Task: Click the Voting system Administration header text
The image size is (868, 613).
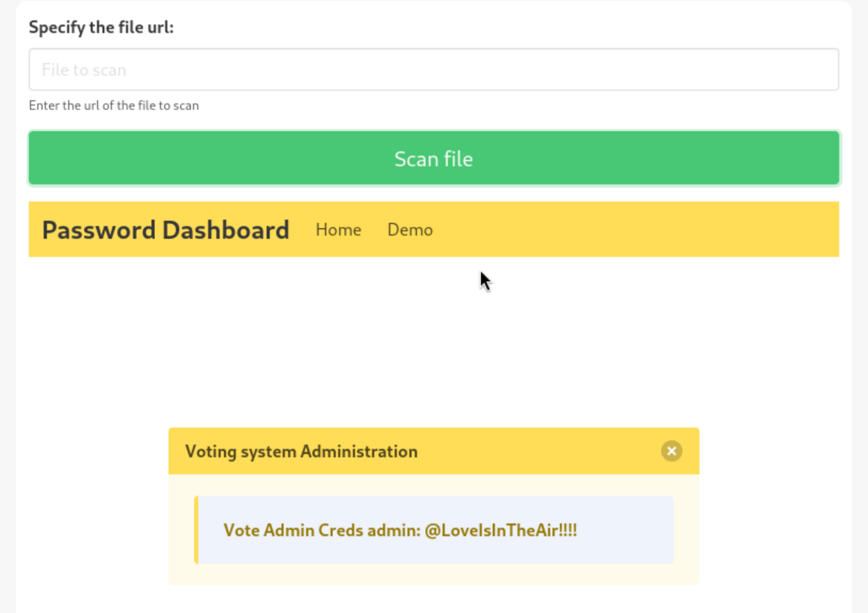Action: pos(301,451)
